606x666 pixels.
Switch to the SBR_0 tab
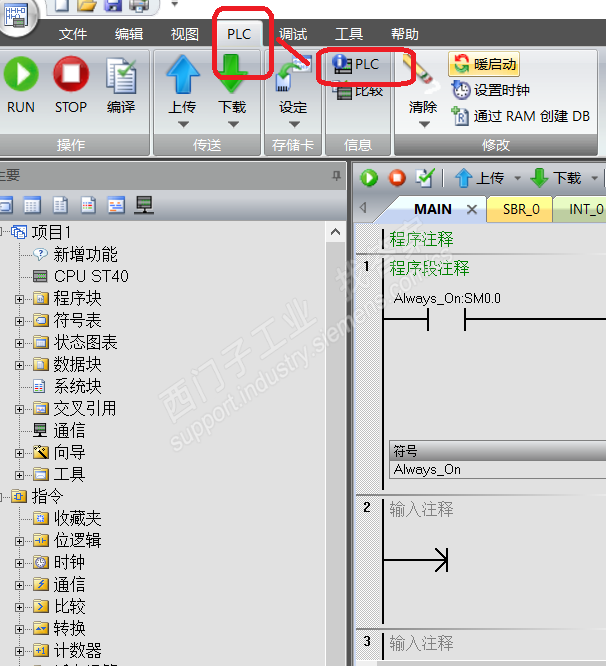tap(521, 209)
